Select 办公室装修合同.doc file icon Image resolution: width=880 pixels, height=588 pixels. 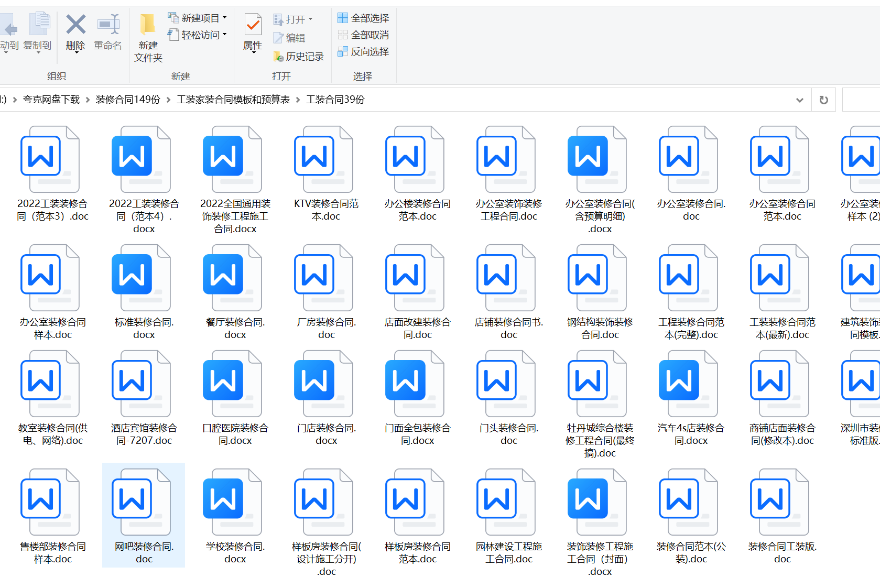pos(688,159)
